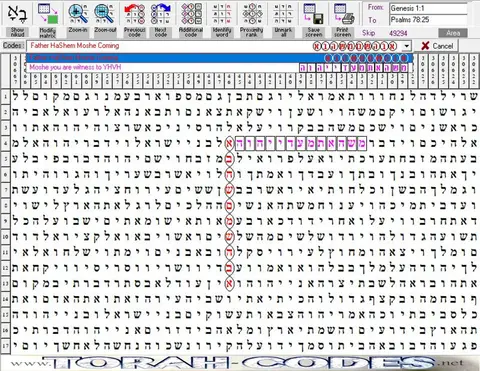Select the row 7 header of the matrix

(5, 190)
